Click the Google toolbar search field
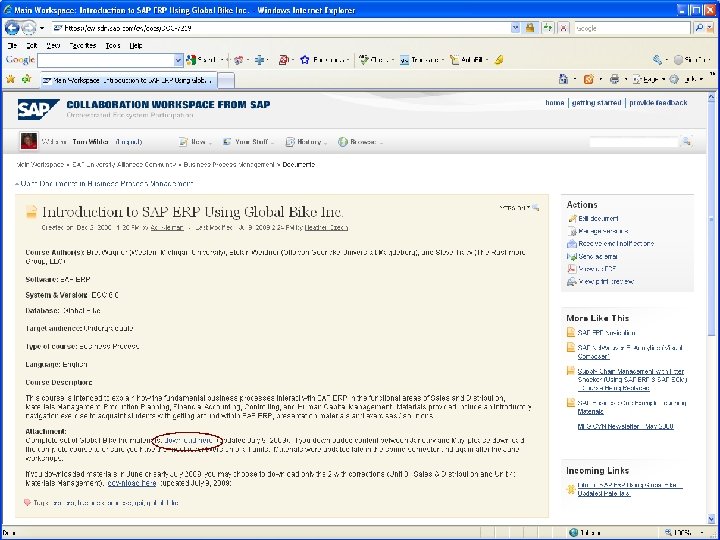Viewport: 720px width, 540px height. click(x=106, y=60)
